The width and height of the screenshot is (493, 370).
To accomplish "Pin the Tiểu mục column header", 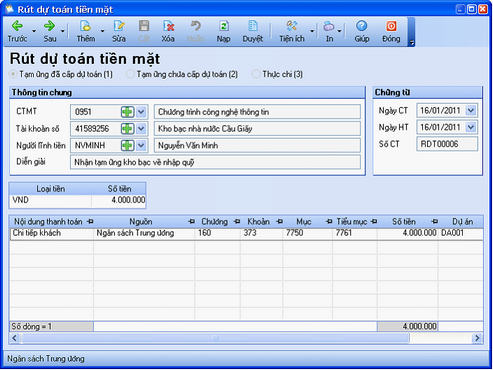I will point(374,222).
